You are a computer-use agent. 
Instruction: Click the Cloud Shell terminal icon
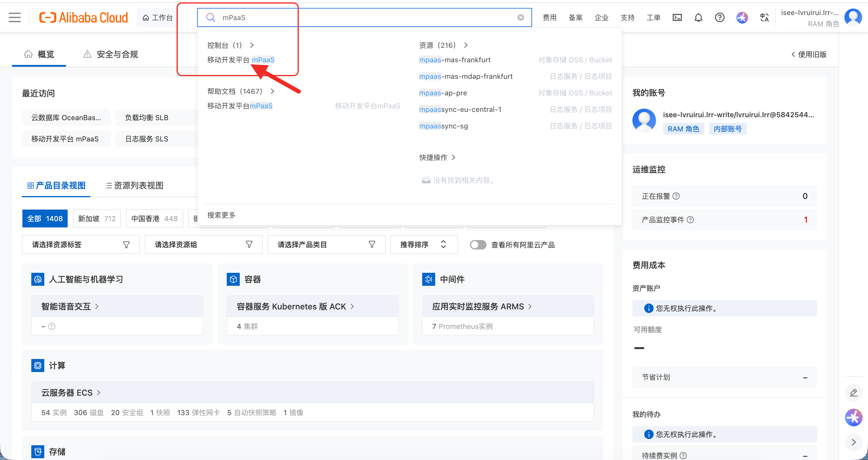[677, 17]
